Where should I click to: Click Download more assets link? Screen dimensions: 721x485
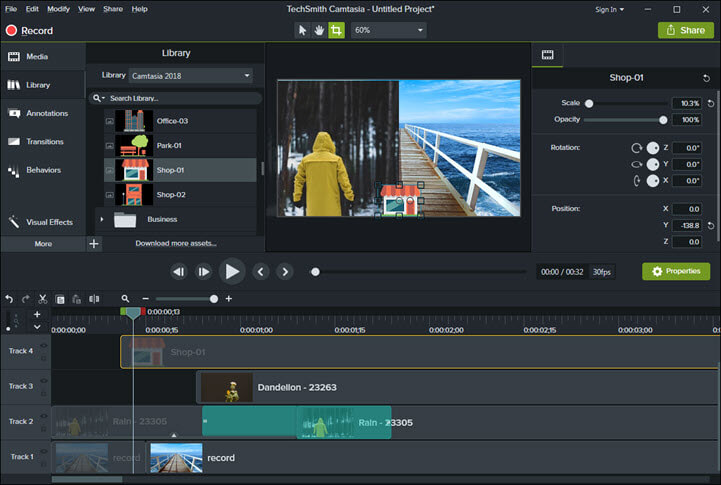point(176,243)
